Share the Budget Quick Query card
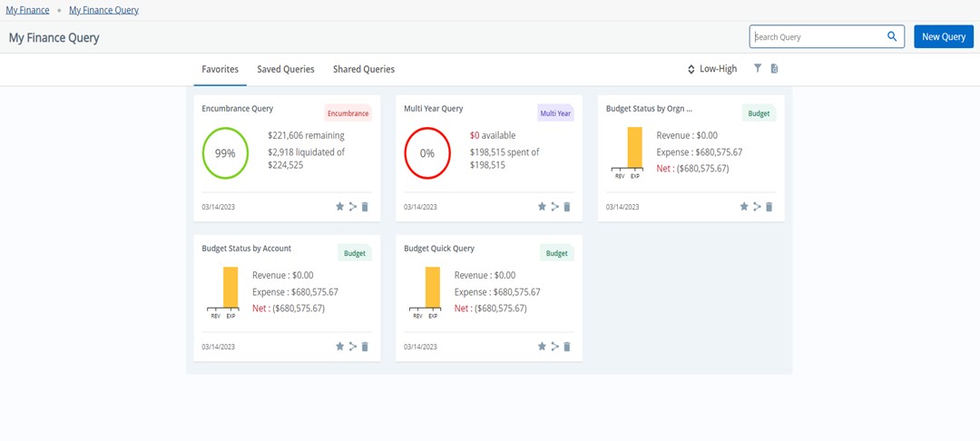Image resolution: width=980 pixels, height=441 pixels. 554,346
